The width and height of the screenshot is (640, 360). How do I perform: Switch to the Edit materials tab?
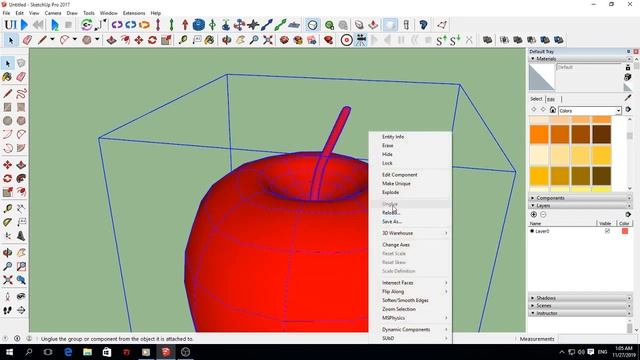point(551,99)
